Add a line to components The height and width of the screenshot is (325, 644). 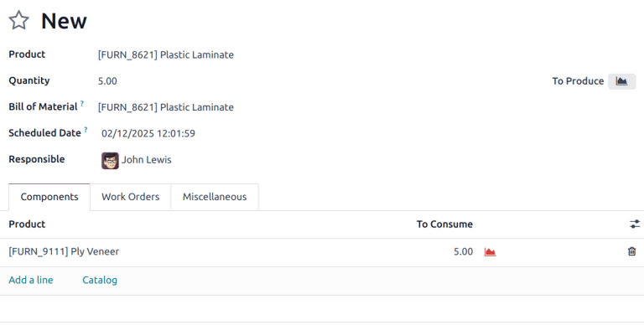(31, 281)
